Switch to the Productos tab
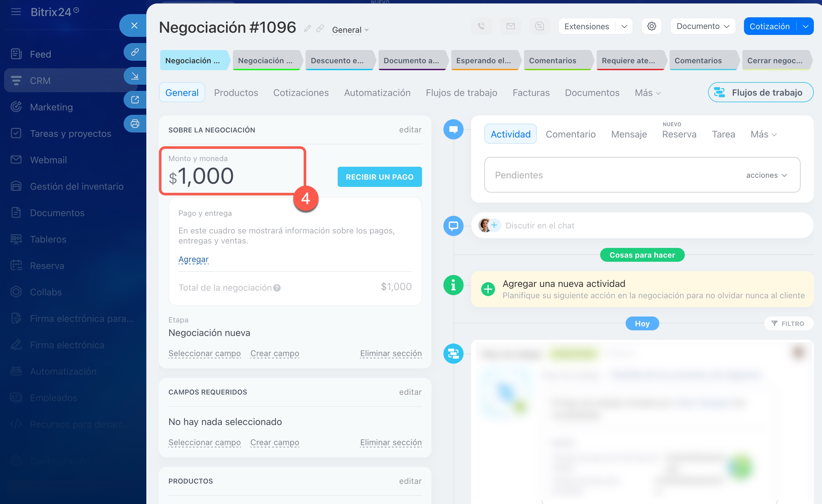Screen dimensions: 822x504 tap(236, 92)
